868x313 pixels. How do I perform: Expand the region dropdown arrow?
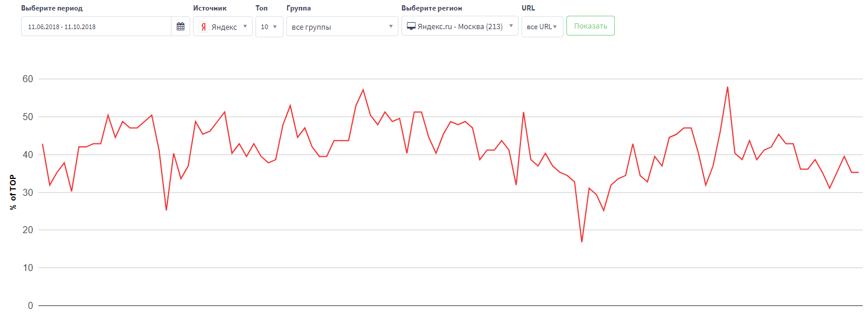coord(511,26)
